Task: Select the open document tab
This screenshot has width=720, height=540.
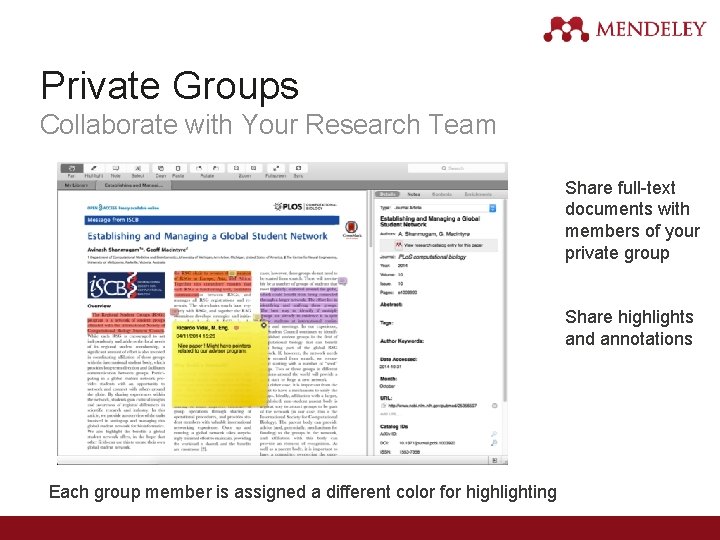Action: 133,185
